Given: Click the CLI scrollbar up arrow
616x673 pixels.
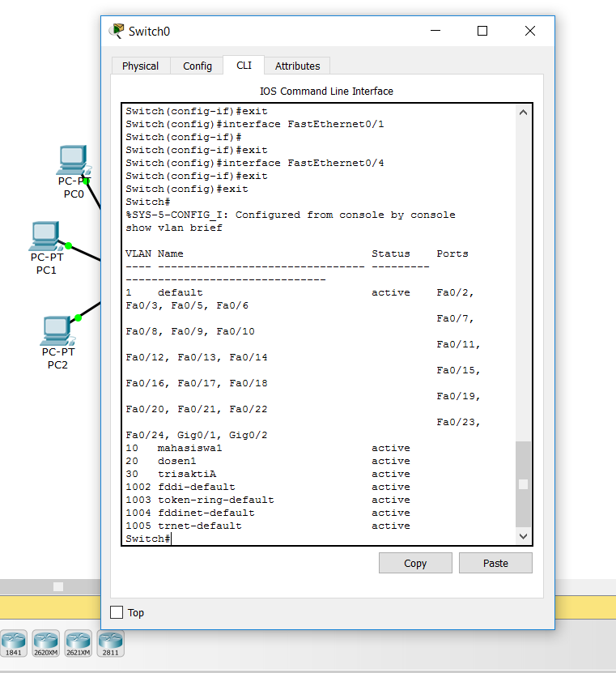Looking at the screenshot, I should [x=523, y=113].
